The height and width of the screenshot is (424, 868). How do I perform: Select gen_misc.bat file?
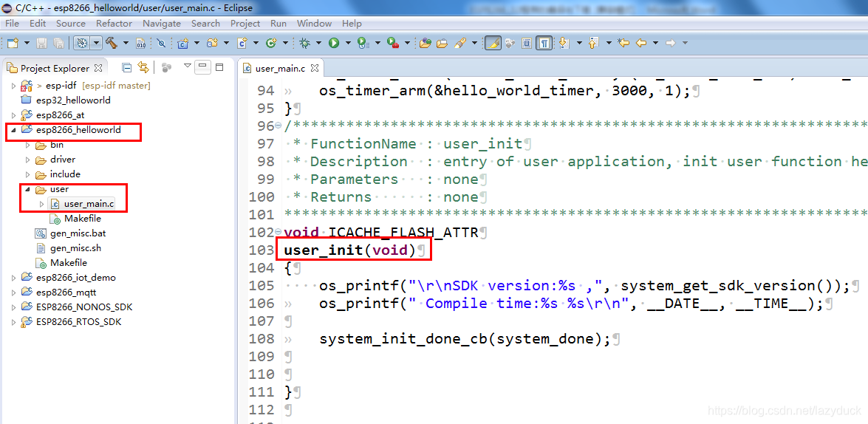coord(78,233)
